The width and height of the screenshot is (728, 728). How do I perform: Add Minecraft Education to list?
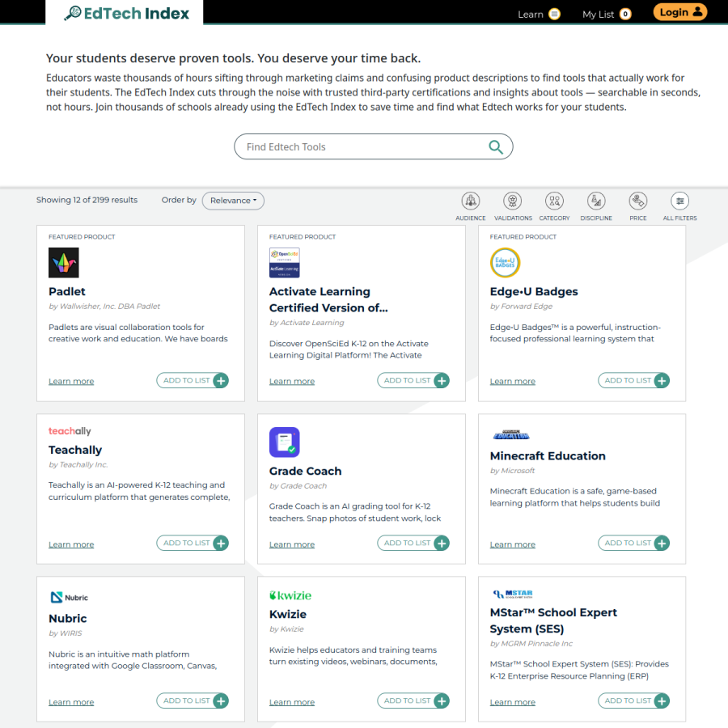pyautogui.click(x=633, y=543)
